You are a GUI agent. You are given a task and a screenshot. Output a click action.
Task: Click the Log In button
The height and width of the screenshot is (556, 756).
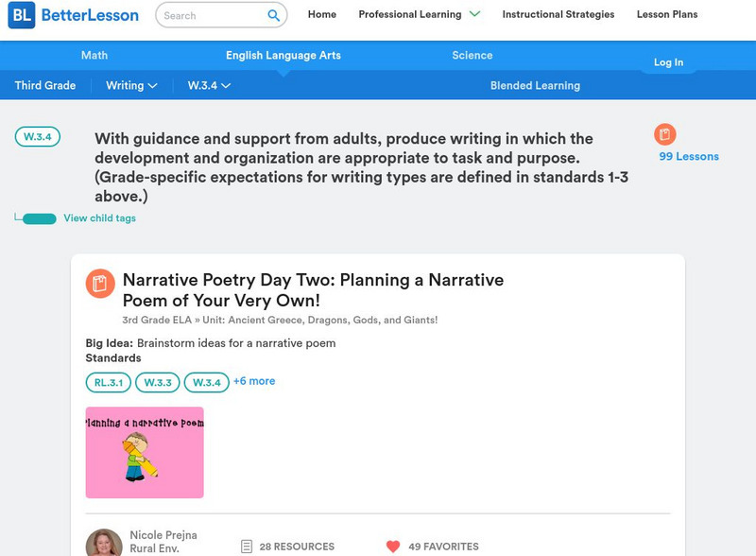tap(668, 62)
